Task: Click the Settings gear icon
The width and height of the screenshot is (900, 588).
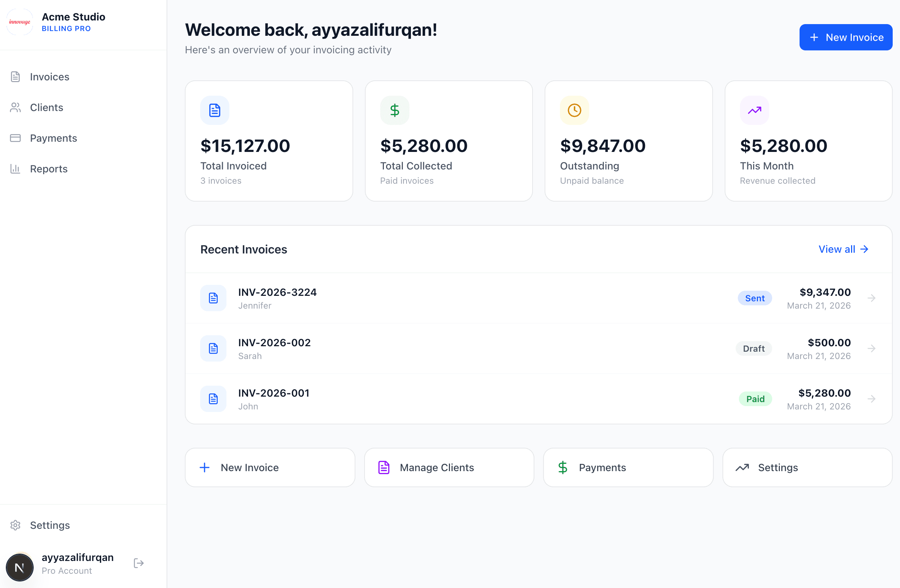Action: pos(15,525)
